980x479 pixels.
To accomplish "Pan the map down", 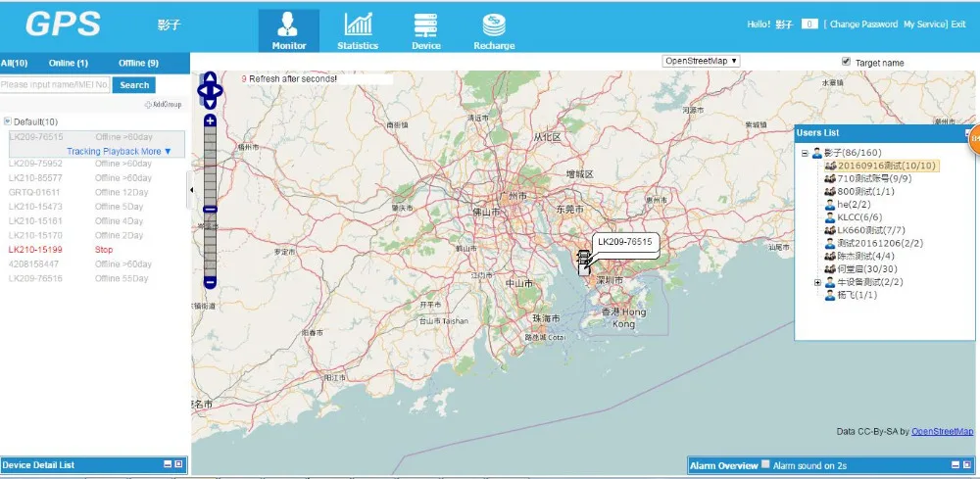I will point(210,103).
